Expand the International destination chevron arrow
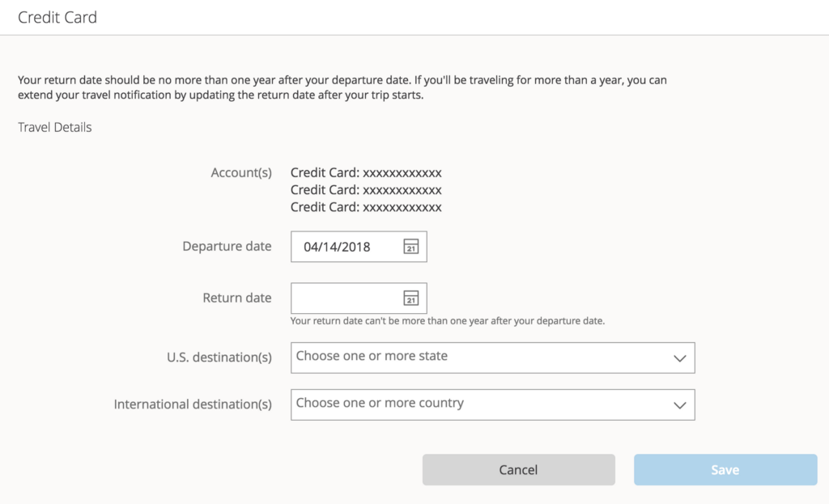Viewport: 829px width, 504px height. 680,405
